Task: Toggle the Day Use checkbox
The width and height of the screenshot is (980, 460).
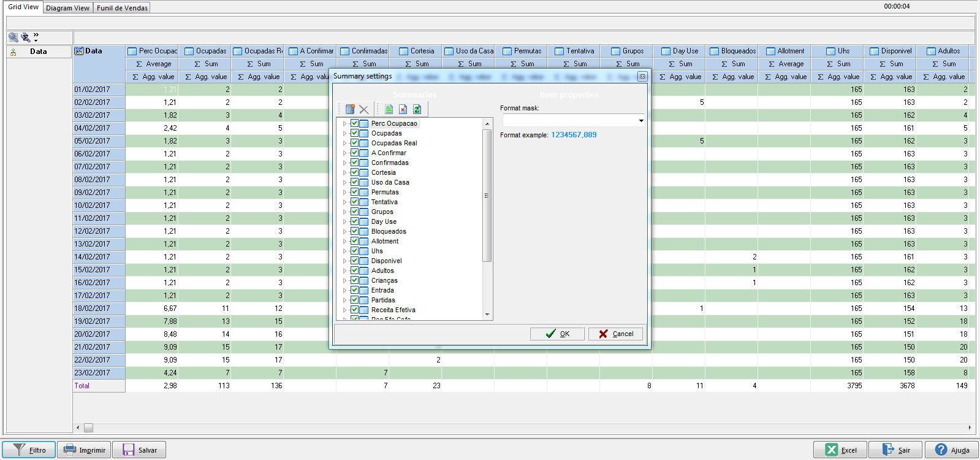Action: tap(354, 221)
